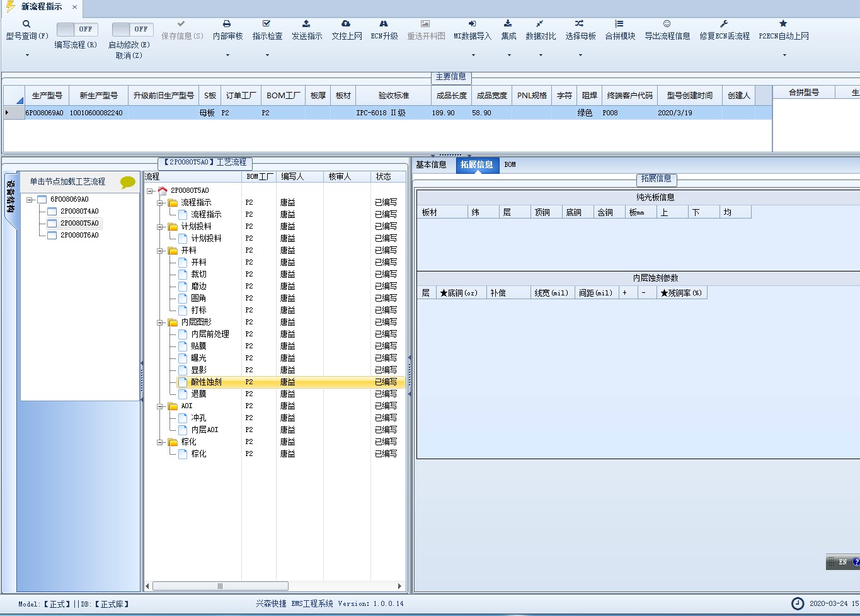The image size is (860, 616).
Task: Click the 编写人 column header
Action: click(x=300, y=177)
